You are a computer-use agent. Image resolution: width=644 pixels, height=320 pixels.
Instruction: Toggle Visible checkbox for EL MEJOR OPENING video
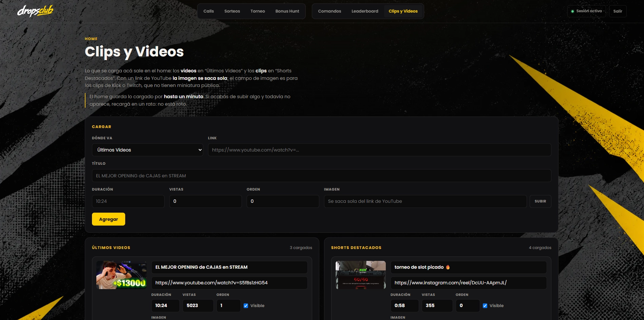click(x=246, y=306)
